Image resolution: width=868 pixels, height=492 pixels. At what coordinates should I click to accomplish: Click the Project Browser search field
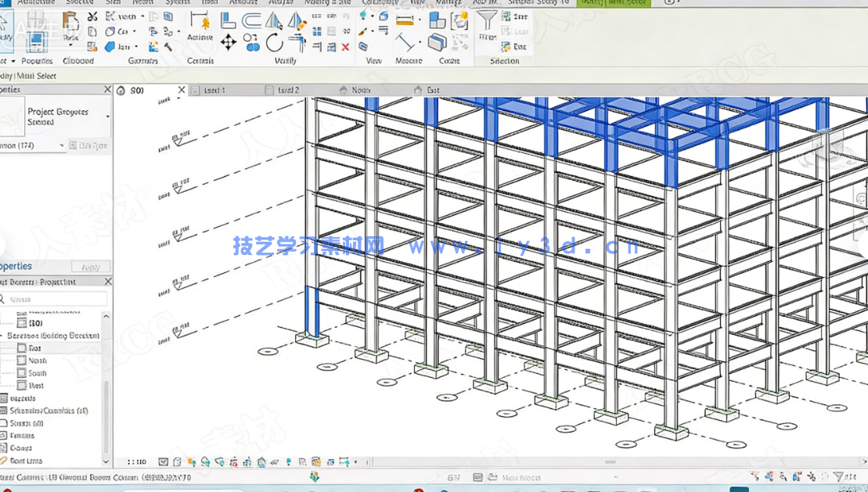pyautogui.click(x=56, y=299)
